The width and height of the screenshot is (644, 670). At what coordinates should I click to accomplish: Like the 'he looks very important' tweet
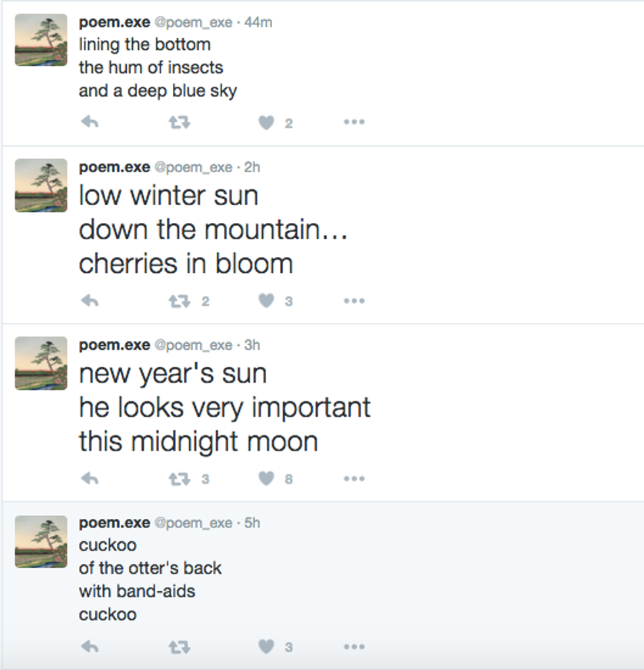coord(266,479)
